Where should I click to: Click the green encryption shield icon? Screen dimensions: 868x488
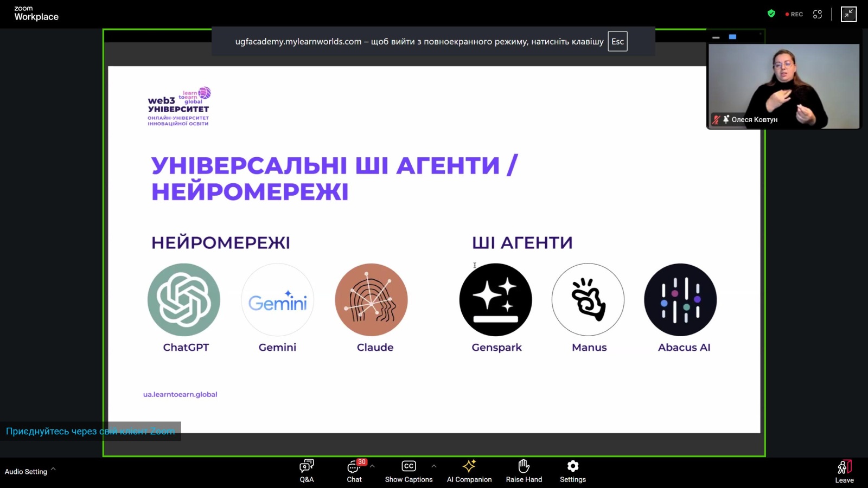pos(771,14)
